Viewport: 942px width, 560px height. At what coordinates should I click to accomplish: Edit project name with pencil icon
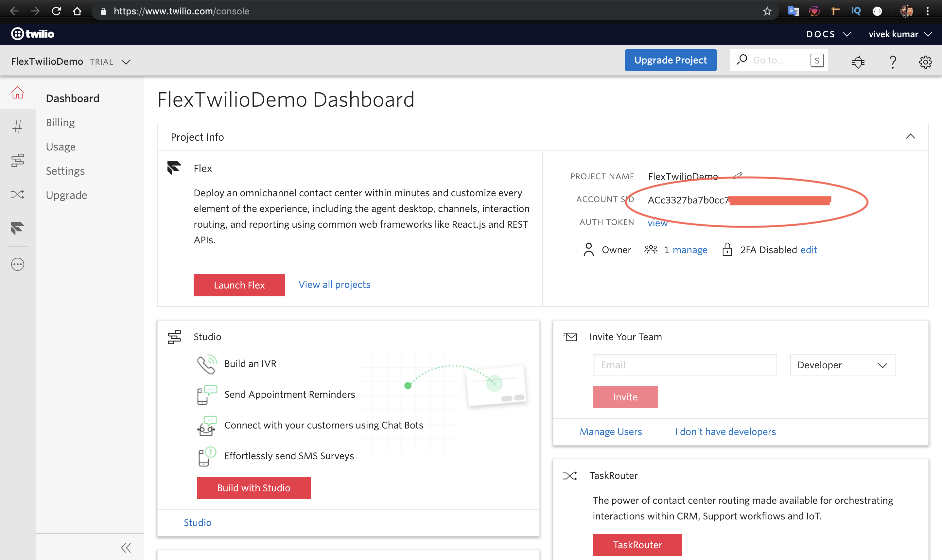pos(738,175)
